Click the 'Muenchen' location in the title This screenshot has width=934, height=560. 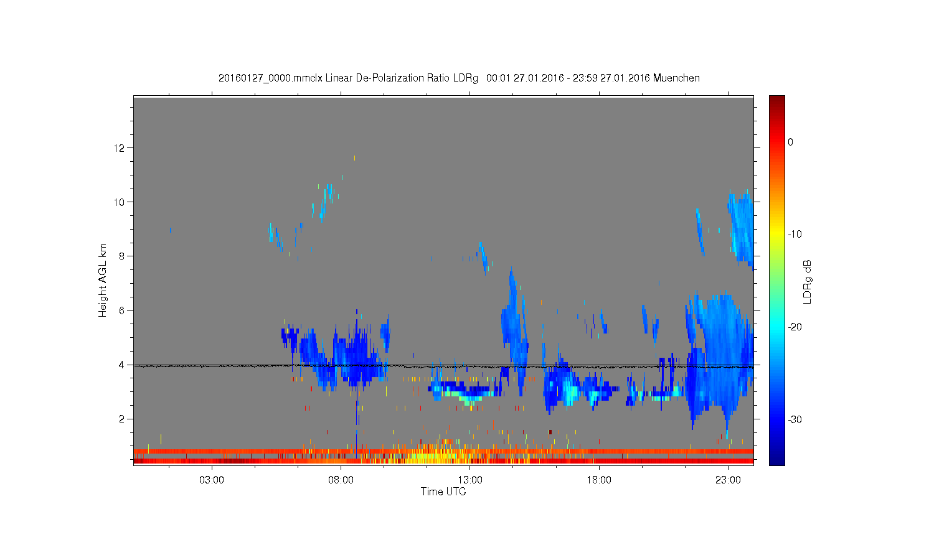click(x=676, y=78)
